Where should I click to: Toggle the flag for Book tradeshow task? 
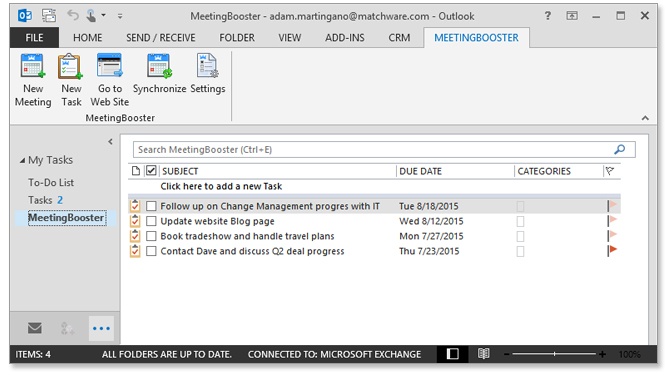coord(612,235)
